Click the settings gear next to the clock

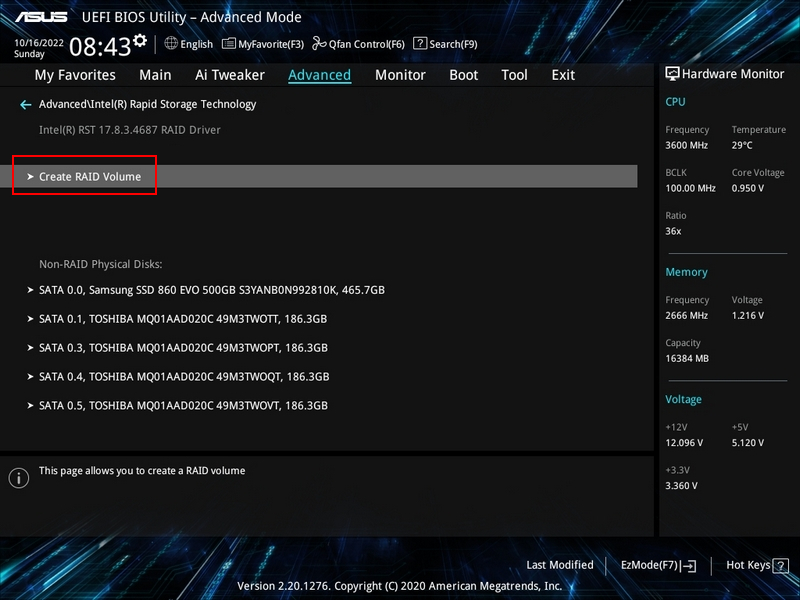[140, 40]
